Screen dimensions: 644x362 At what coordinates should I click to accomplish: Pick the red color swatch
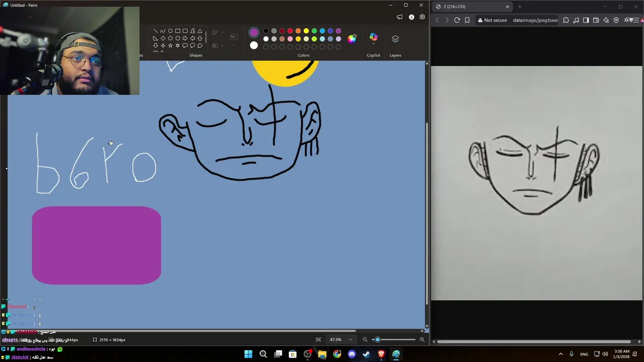(x=290, y=31)
